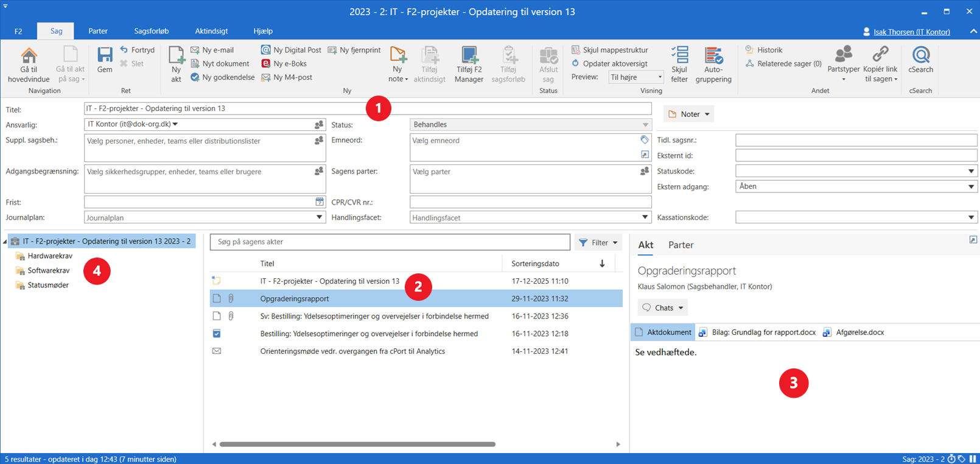Toggle checkbox icon on the 16-11-2023 12:18 Bestilling row

click(x=217, y=334)
